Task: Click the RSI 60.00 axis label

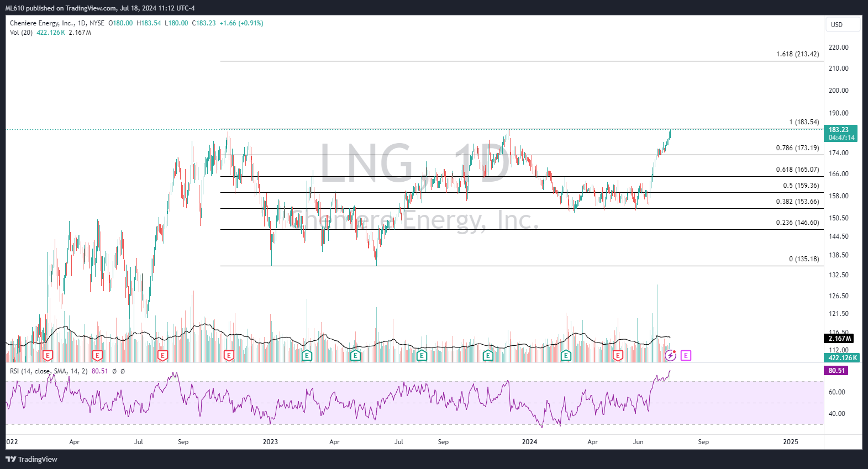Action: [x=837, y=392]
